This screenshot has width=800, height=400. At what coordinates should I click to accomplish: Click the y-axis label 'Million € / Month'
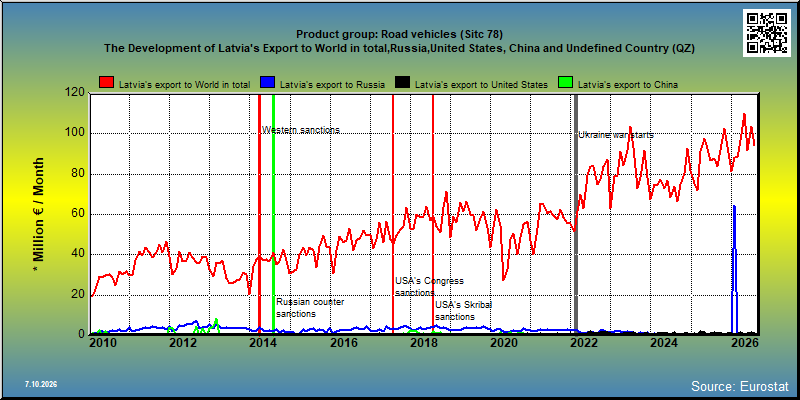click(x=39, y=213)
